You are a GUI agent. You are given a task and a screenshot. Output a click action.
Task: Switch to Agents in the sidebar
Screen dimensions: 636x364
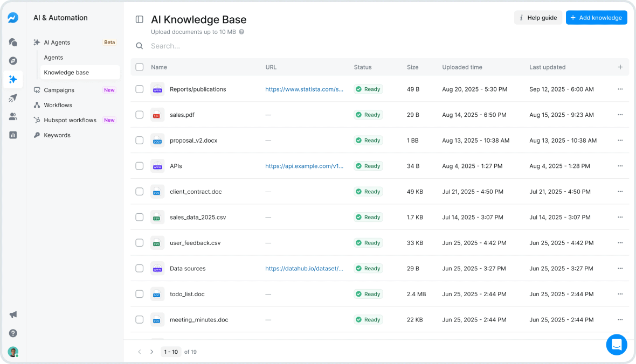tap(53, 57)
